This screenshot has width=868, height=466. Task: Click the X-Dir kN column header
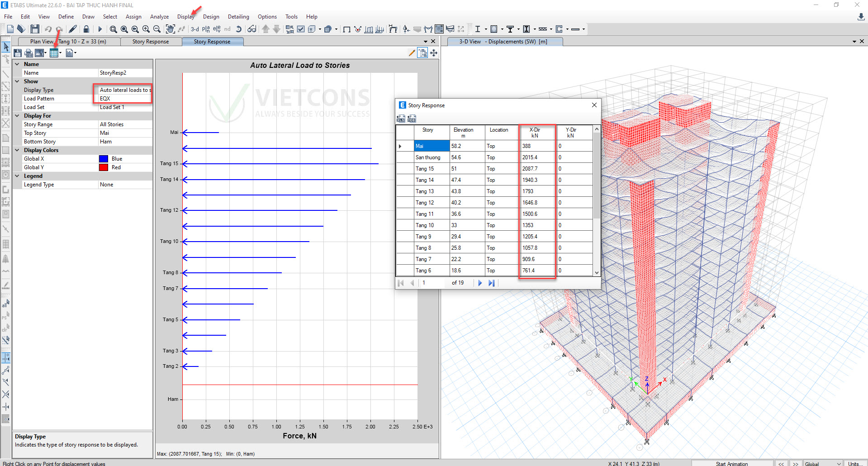tap(537, 133)
